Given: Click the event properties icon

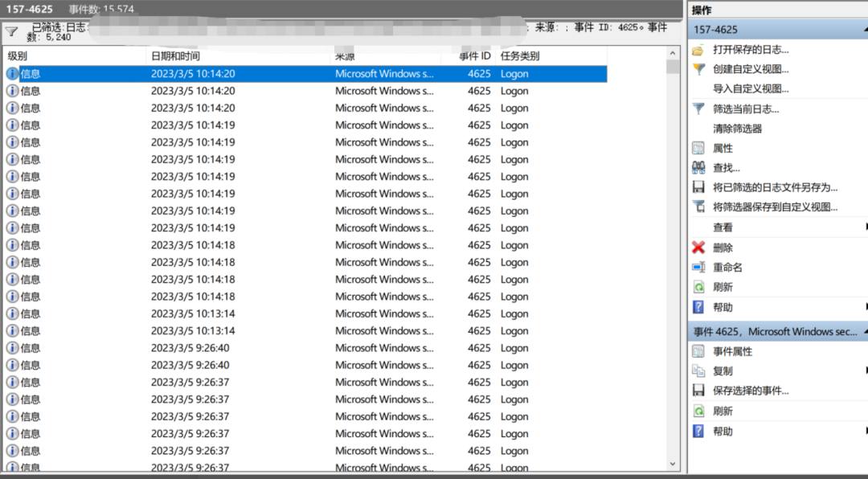Looking at the screenshot, I should 698,351.
